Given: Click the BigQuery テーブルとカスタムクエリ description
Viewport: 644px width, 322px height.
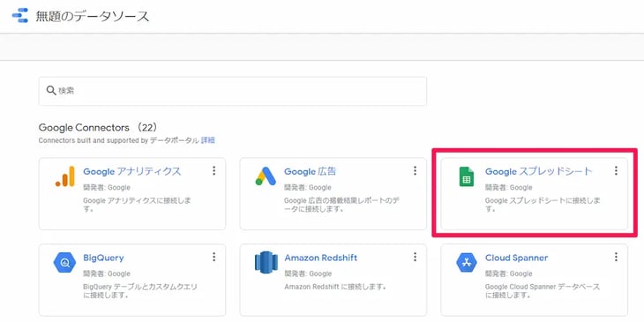Looking at the screenshot, I should (x=140, y=291).
